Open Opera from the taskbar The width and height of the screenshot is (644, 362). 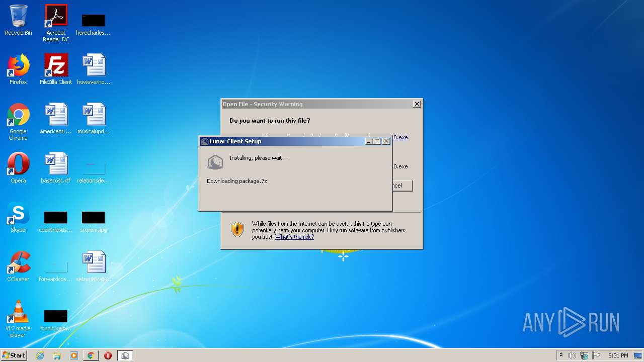click(108, 355)
